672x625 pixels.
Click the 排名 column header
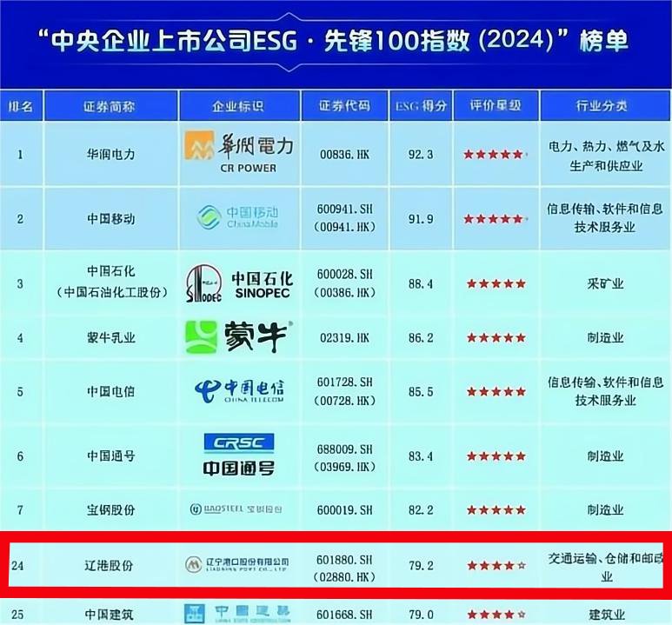pos(21,105)
